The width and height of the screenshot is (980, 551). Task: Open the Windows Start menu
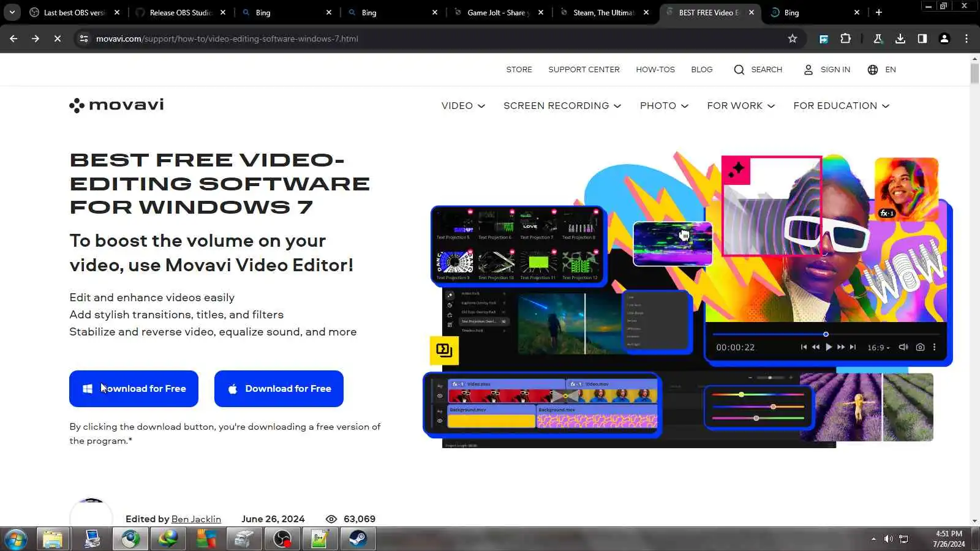point(15,539)
